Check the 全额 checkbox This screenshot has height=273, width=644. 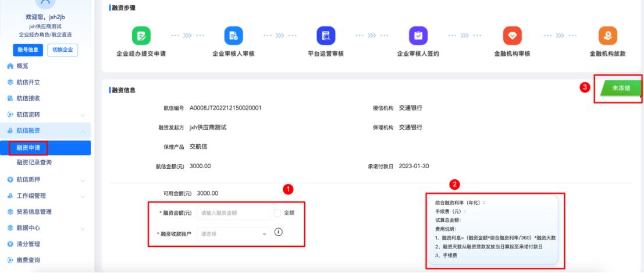coord(277,212)
